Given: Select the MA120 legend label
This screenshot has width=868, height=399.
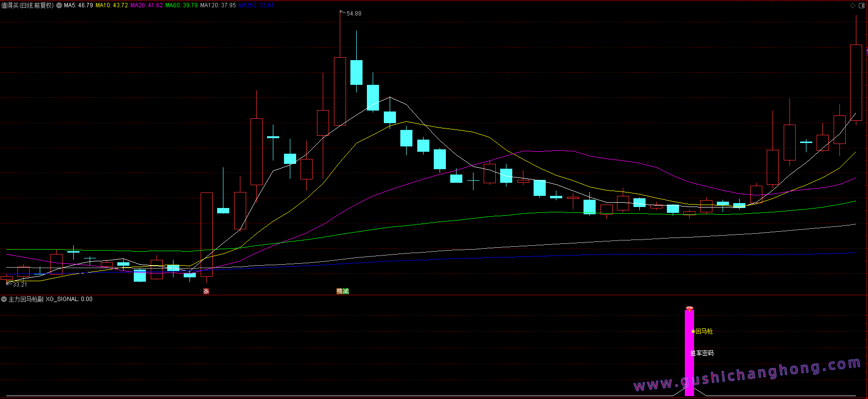Looking at the screenshot, I should tap(218, 5).
